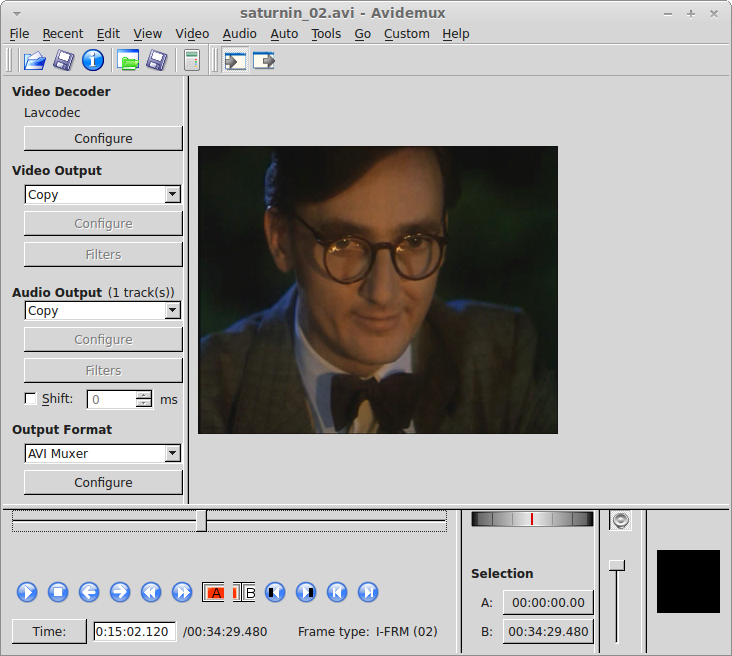Configure the Output Format muxer
The image size is (732, 656).
point(103,482)
